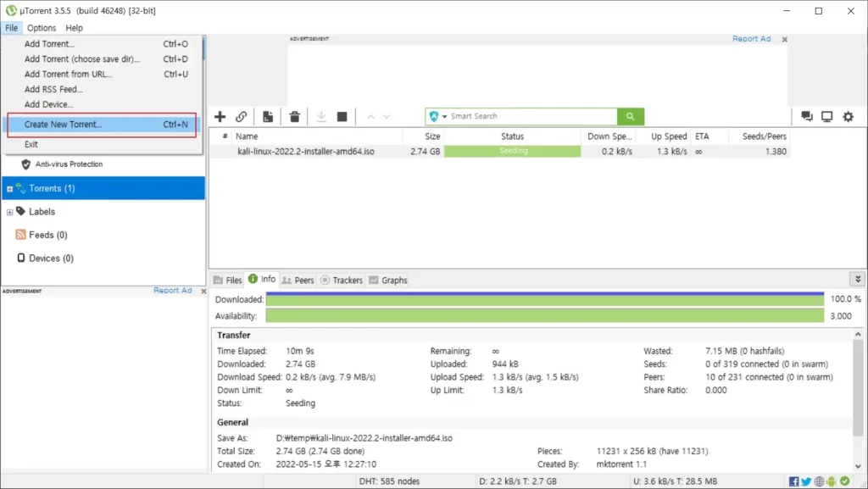
Task: Close the sidebar advertisement with X
Action: [x=203, y=291]
